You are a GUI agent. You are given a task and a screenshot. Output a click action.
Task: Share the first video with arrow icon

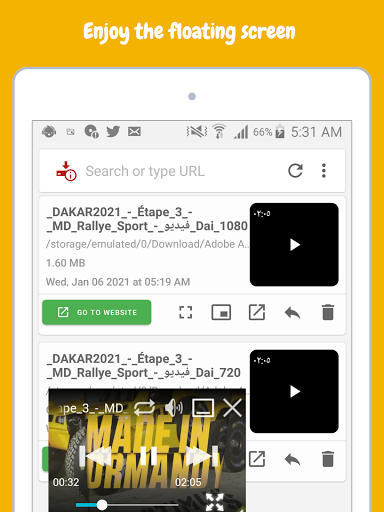pyautogui.click(x=293, y=313)
